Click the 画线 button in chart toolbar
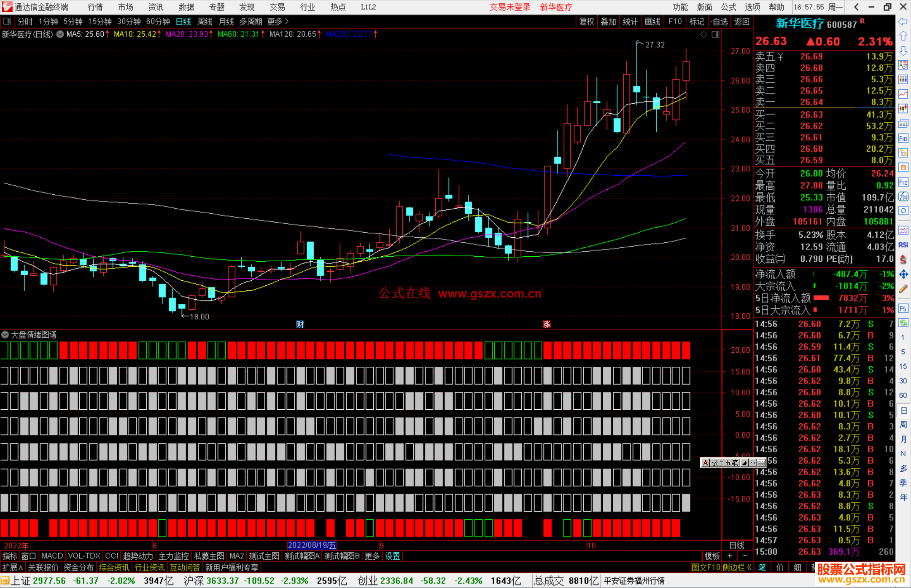Screen dimensions: 911x588 (x=652, y=21)
